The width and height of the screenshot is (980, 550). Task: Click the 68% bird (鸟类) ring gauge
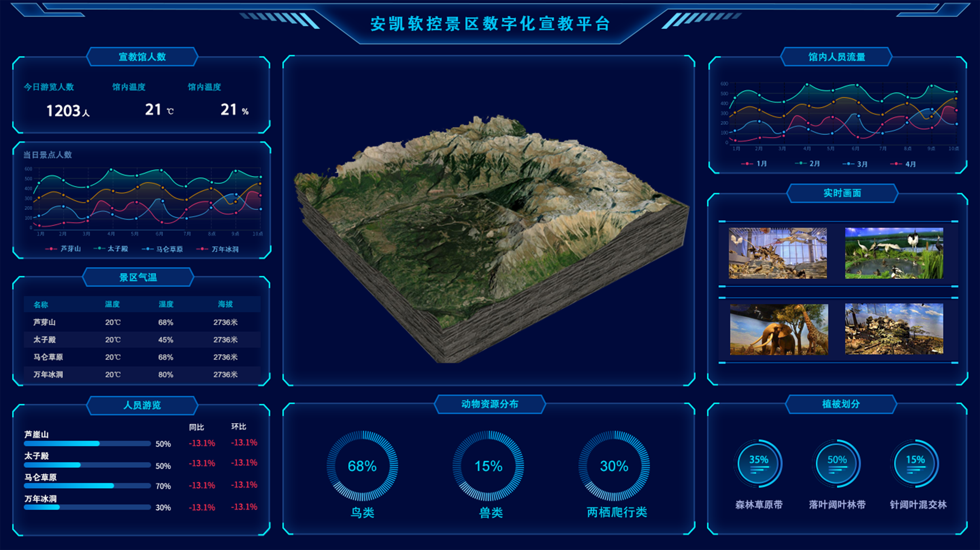(x=362, y=466)
